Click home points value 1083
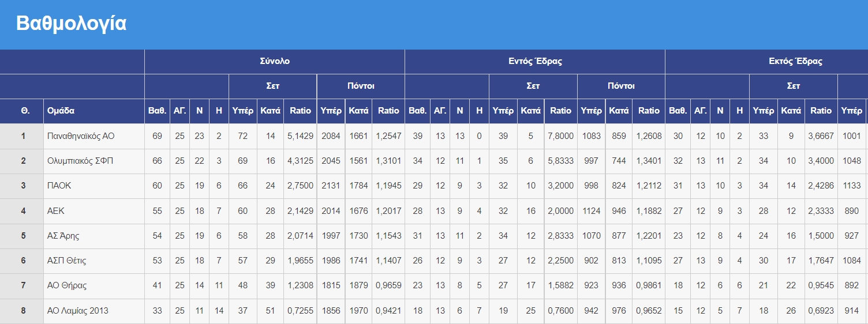This screenshot has width=868, height=324. coord(591,136)
